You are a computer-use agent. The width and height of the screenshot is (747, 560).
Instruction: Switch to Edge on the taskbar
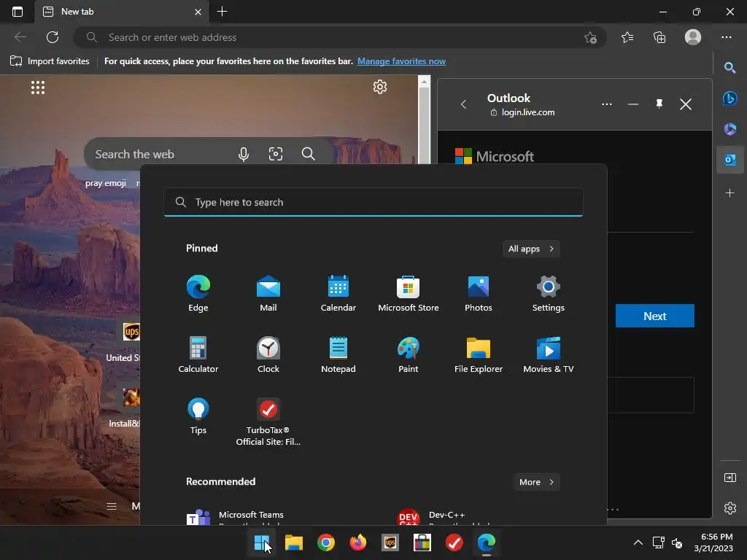(x=487, y=542)
